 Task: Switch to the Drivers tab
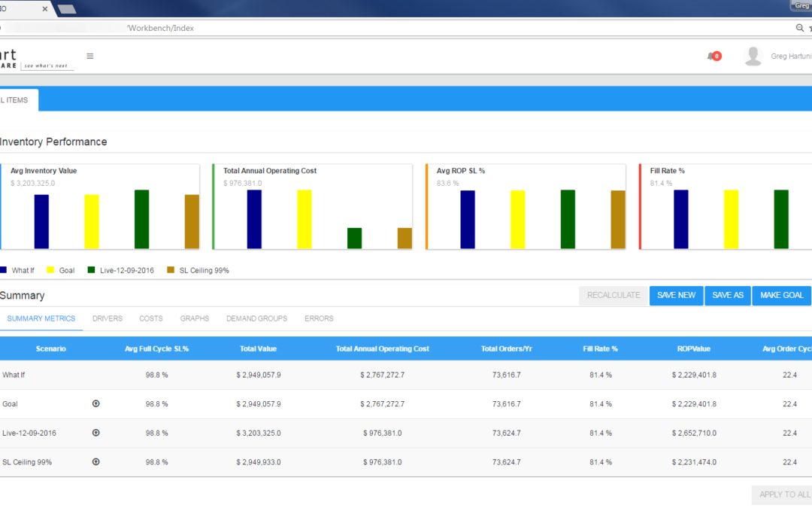coord(107,318)
